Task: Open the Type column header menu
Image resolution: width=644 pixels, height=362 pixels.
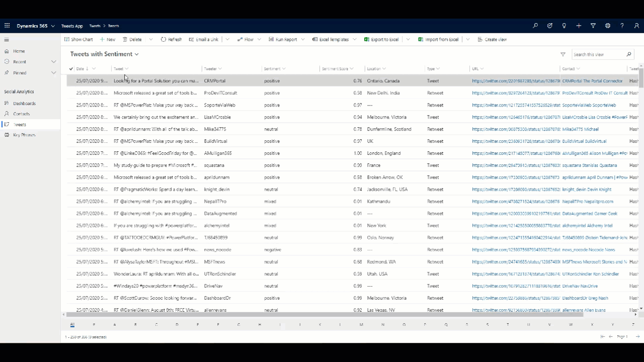Action: (x=433, y=68)
